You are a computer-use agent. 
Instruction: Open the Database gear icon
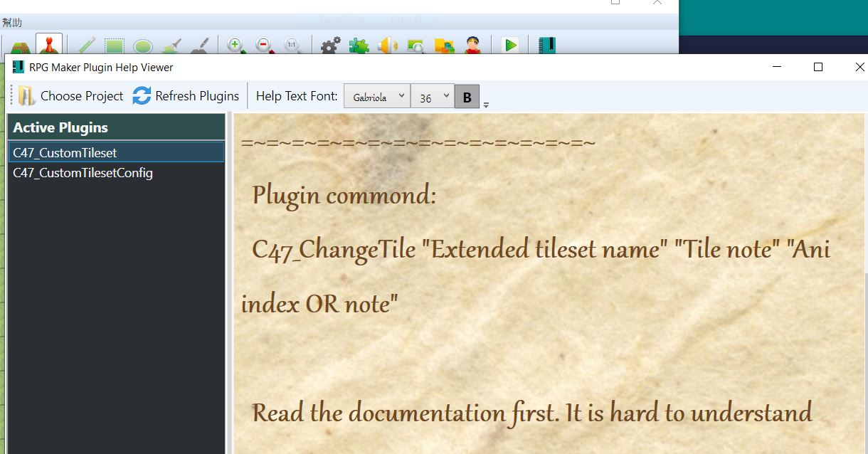pos(329,46)
